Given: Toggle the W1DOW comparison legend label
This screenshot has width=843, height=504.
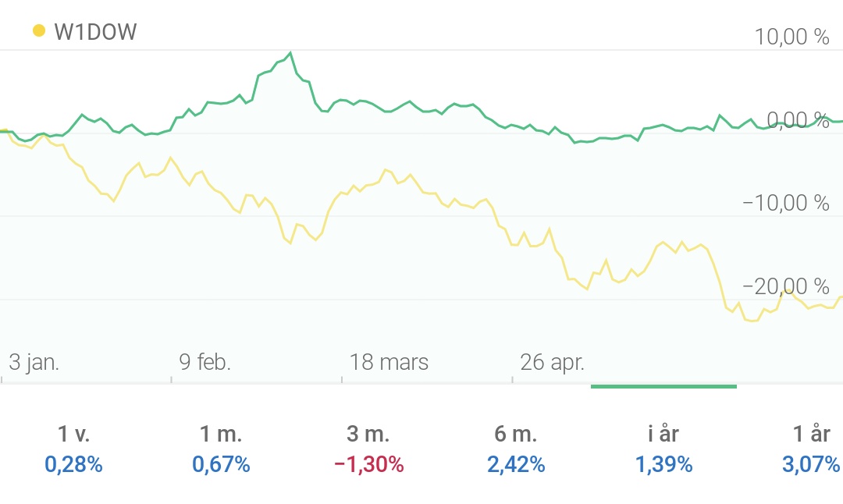Looking at the screenshot, I should click(x=95, y=32).
